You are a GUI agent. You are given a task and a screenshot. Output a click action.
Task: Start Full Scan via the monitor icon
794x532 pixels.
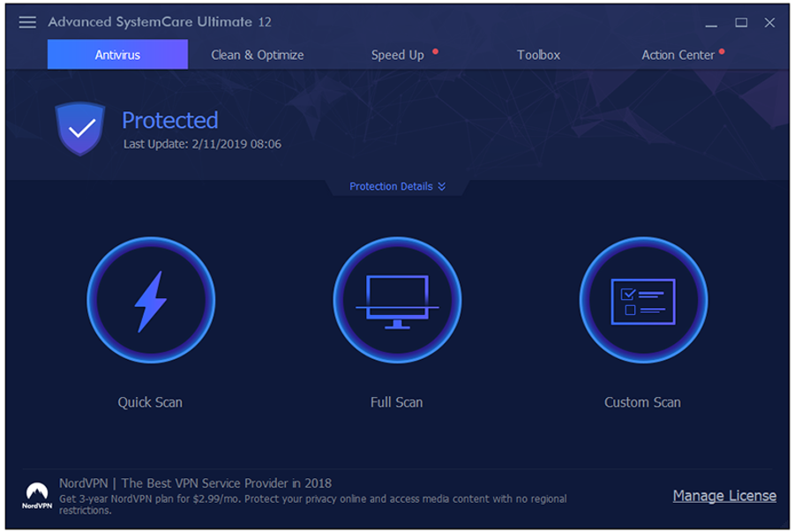396,301
